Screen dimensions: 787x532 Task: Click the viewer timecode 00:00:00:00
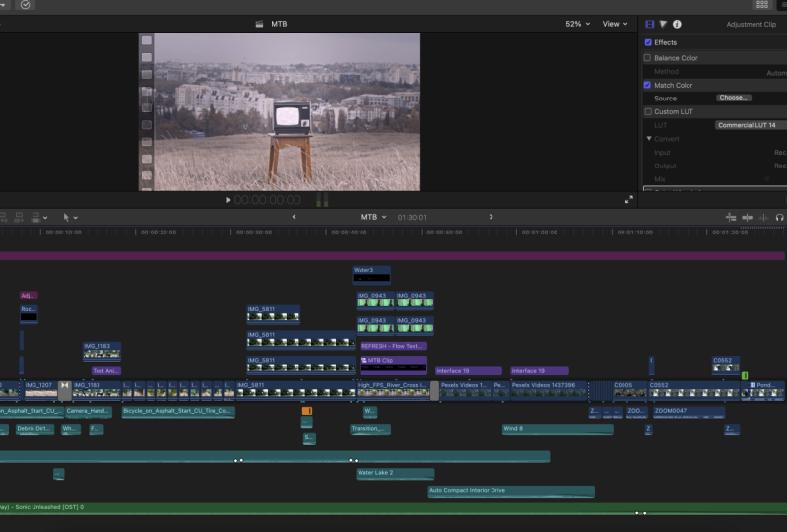(268, 200)
